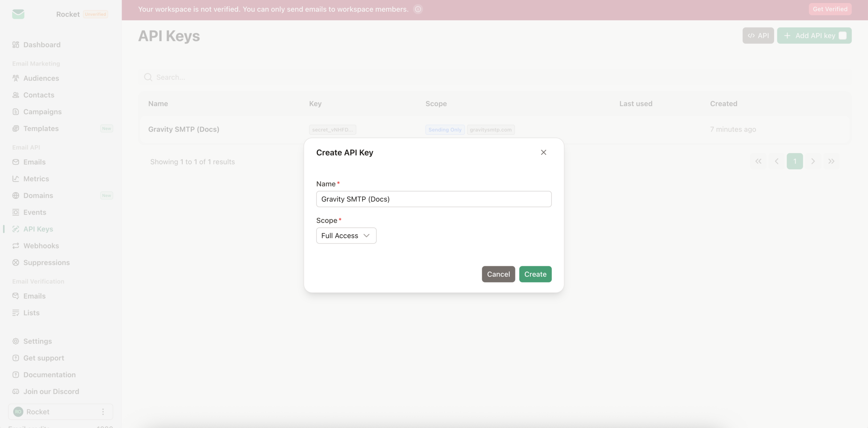Open Templates in the sidebar menu

point(41,129)
